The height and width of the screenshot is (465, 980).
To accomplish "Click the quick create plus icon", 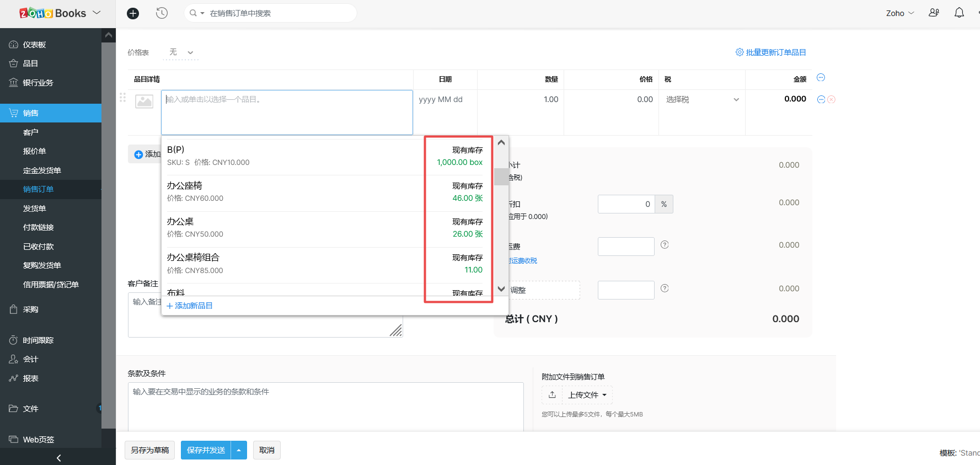I will (x=133, y=13).
